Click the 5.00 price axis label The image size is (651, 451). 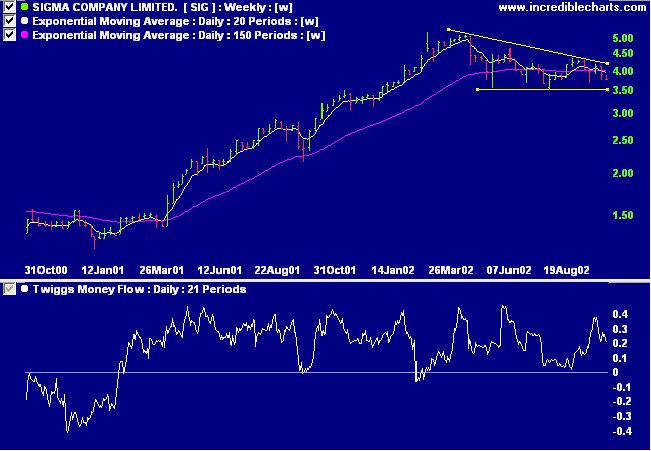click(623, 38)
